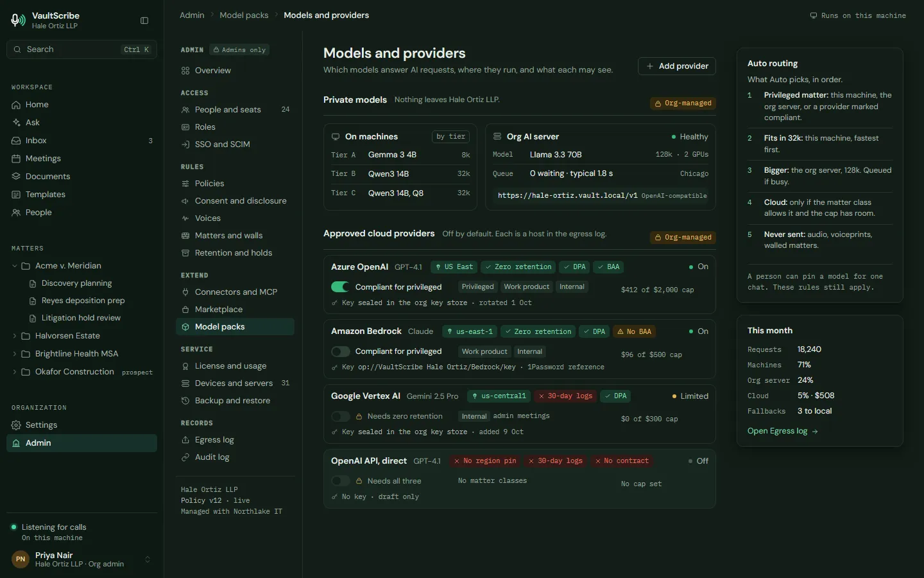Click the Backup and restore icon
The image size is (924, 578).
185,401
